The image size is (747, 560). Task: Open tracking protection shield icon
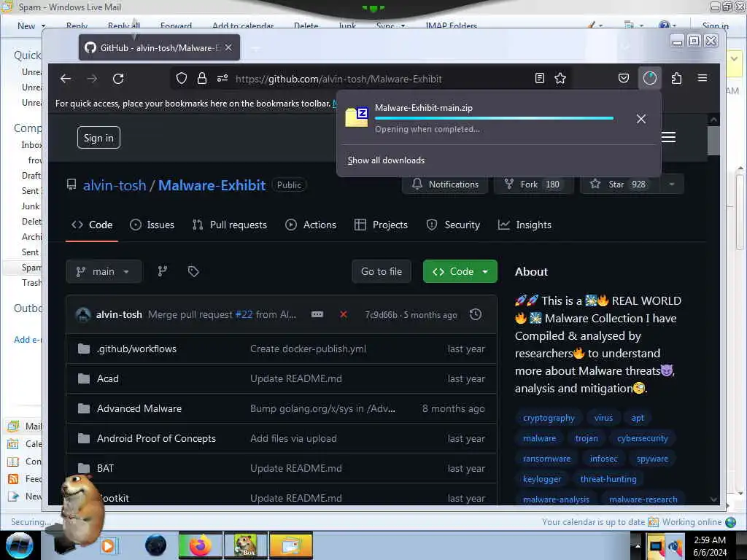click(x=182, y=78)
